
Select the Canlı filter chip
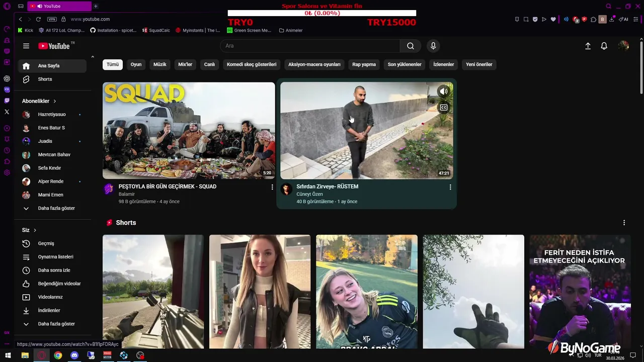pos(209,64)
